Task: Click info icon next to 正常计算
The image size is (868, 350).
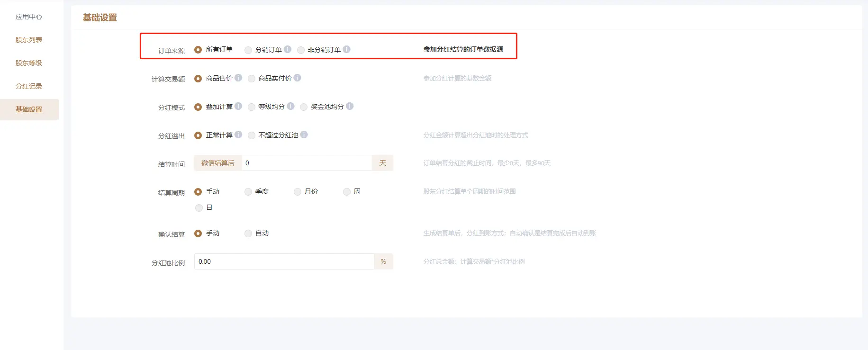Action: pyautogui.click(x=238, y=135)
